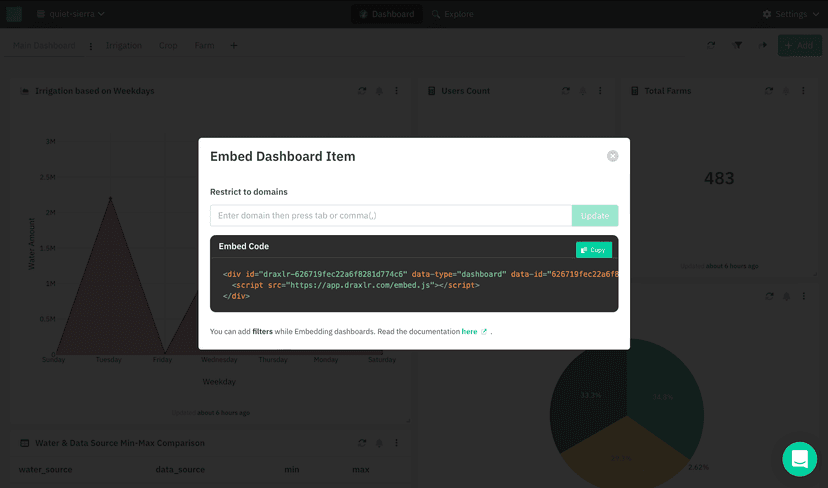Open alerts bell on pie chart card
Screen dimensions: 828x488
[x=786, y=296]
